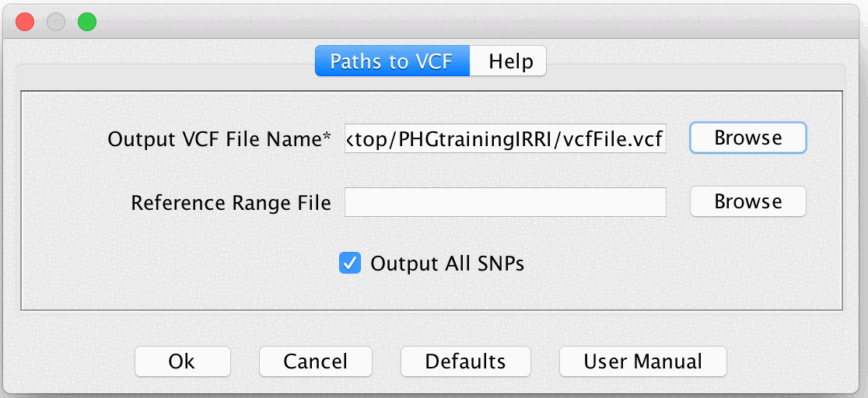Click the blank area below the checkbox

point(432,292)
